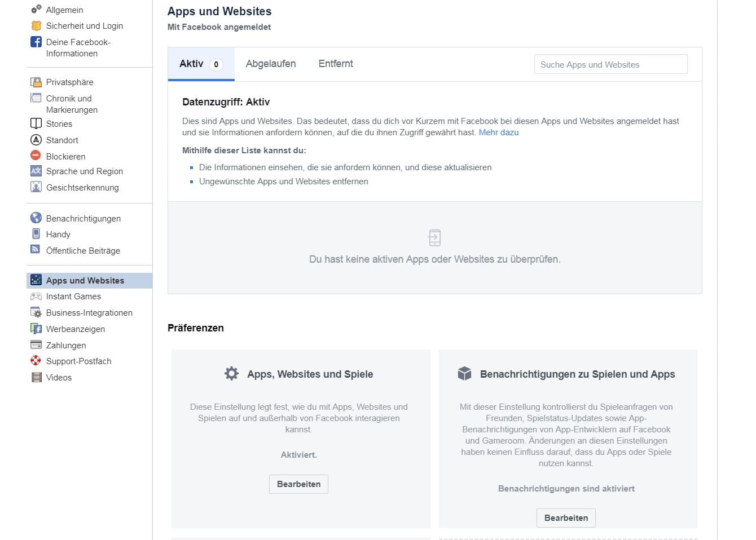This screenshot has width=756, height=540.
Task: Click the Sicherheit und Login shield icon
Action: pyautogui.click(x=36, y=25)
